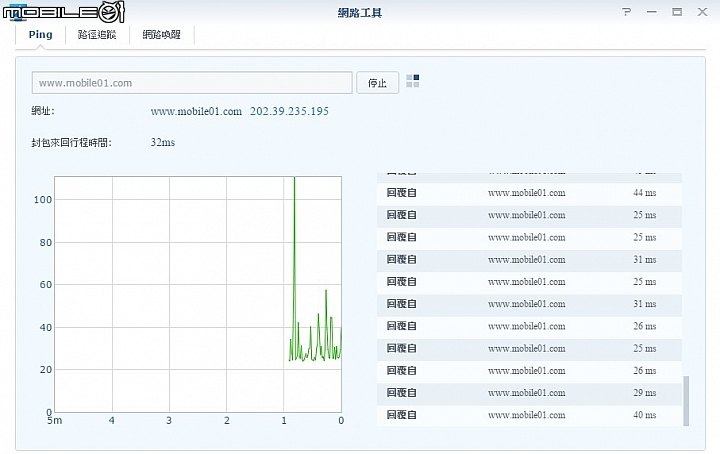Open the 網路喚醒 tab
720x454 pixels.
point(161,35)
